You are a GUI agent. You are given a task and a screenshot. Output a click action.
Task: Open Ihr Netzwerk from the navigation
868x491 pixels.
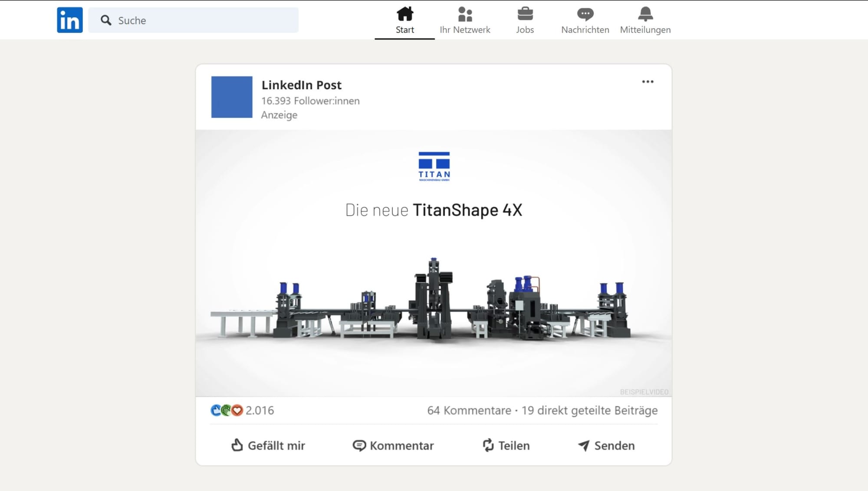click(x=465, y=20)
